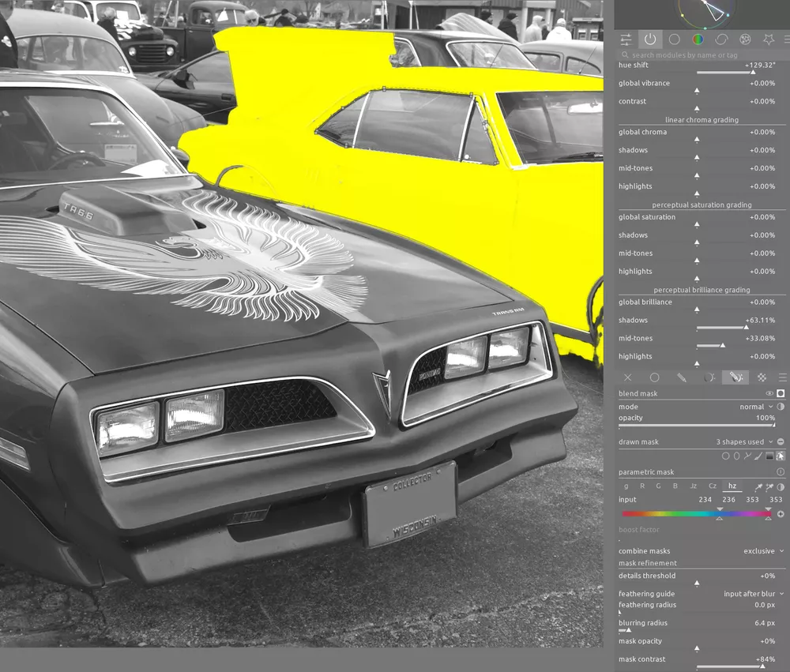Select uniformly blending circle icon
This screenshot has height=672, width=790.
[654, 377]
